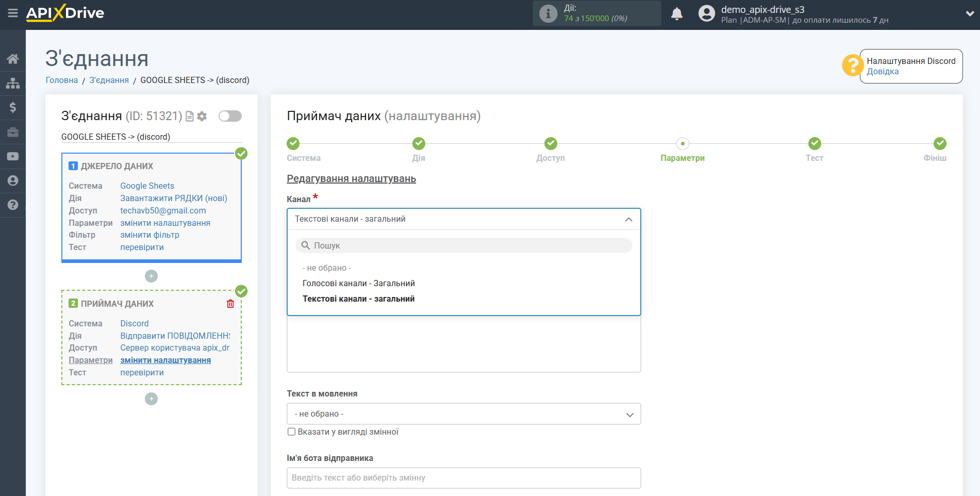Click receiver 'перевірити' test link
This screenshot has height=496, width=980.
pos(142,372)
